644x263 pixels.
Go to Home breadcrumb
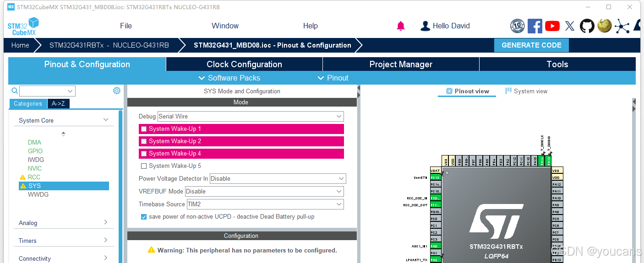pyautogui.click(x=20, y=45)
